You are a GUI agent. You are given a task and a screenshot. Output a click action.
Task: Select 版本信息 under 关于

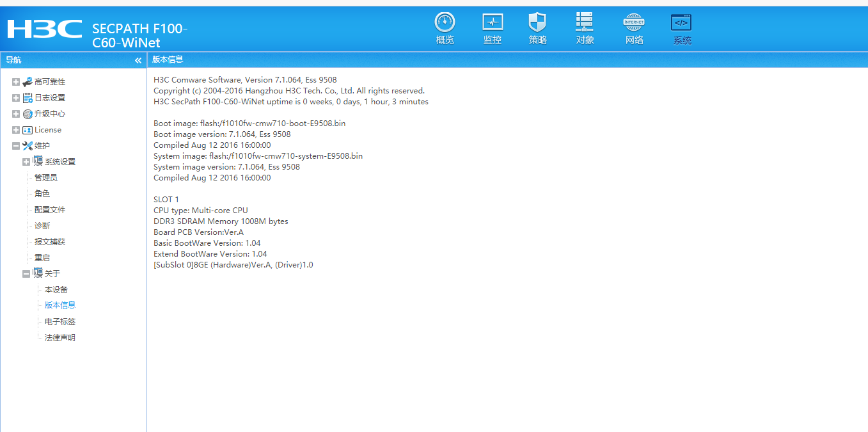coord(60,305)
